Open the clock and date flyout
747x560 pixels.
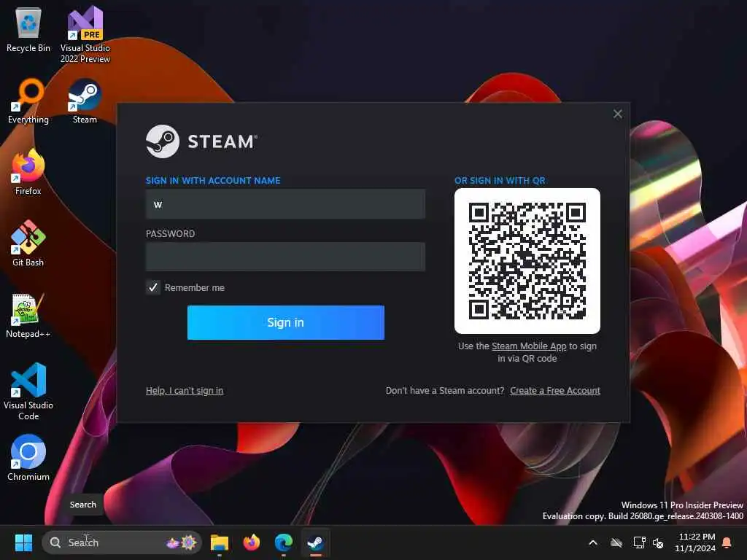(x=695, y=542)
